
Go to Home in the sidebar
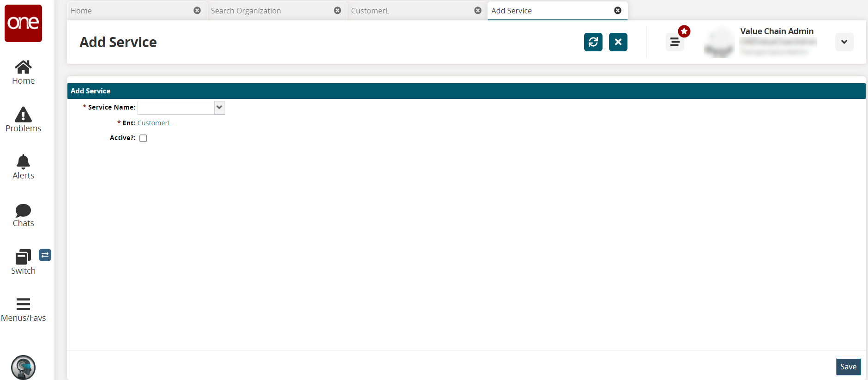23,73
